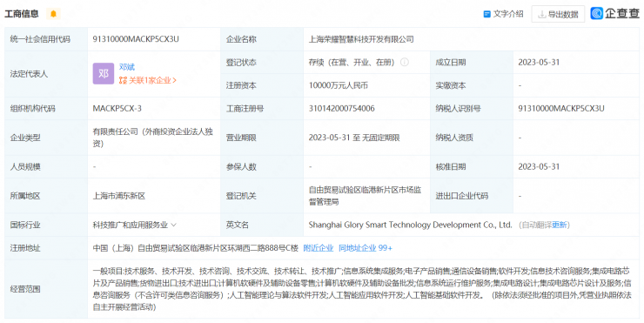Screen dimensions: 644x323
Task: Click the 进出口企业代码 label cell
Action: point(472,196)
